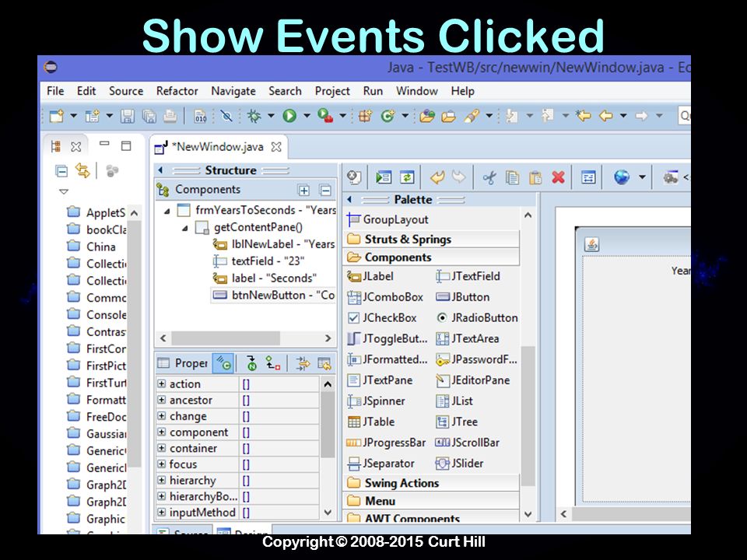Expand the action event row

(162, 383)
